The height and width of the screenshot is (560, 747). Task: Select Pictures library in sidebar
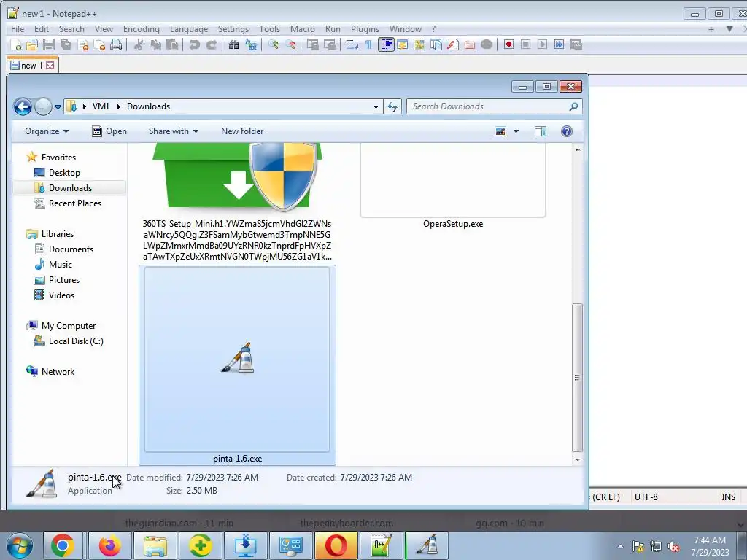click(x=64, y=280)
